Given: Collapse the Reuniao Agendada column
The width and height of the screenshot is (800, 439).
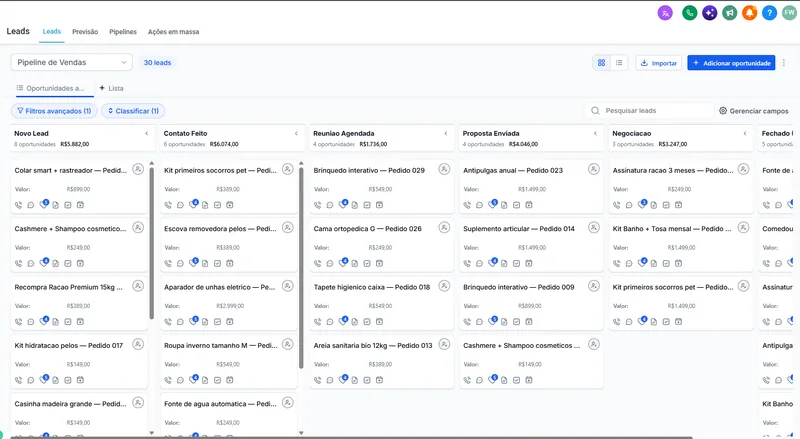Looking at the screenshot, I should click(x=445, y=134).
